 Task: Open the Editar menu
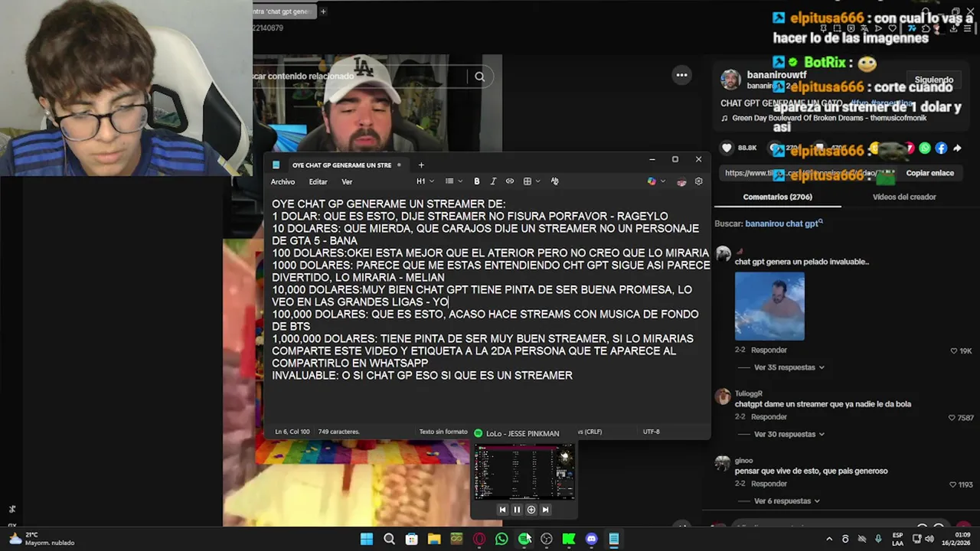[x=318, y=181]
